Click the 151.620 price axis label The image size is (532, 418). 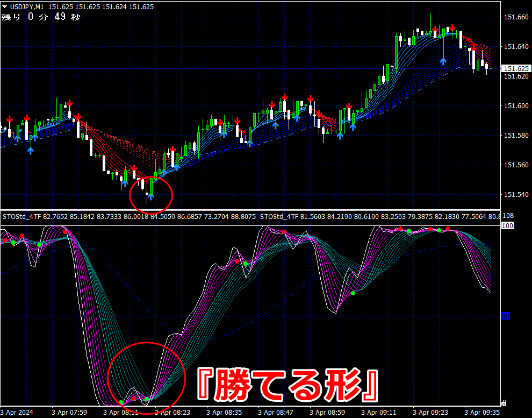pos(516,76)
